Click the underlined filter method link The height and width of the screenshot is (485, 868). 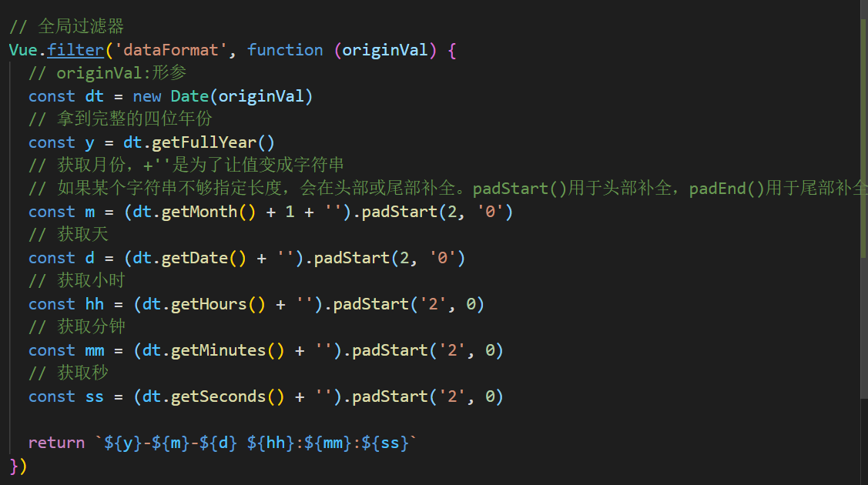coord(75,50)
